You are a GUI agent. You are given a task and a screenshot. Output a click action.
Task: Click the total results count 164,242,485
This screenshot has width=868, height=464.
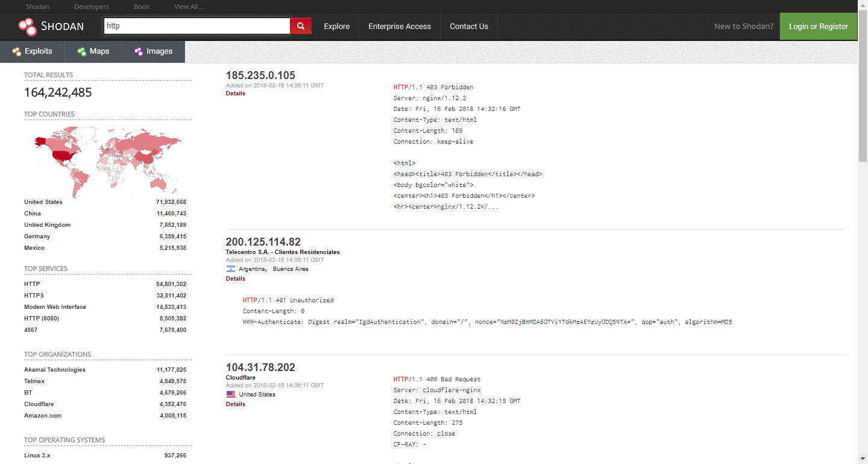[58, 92]
